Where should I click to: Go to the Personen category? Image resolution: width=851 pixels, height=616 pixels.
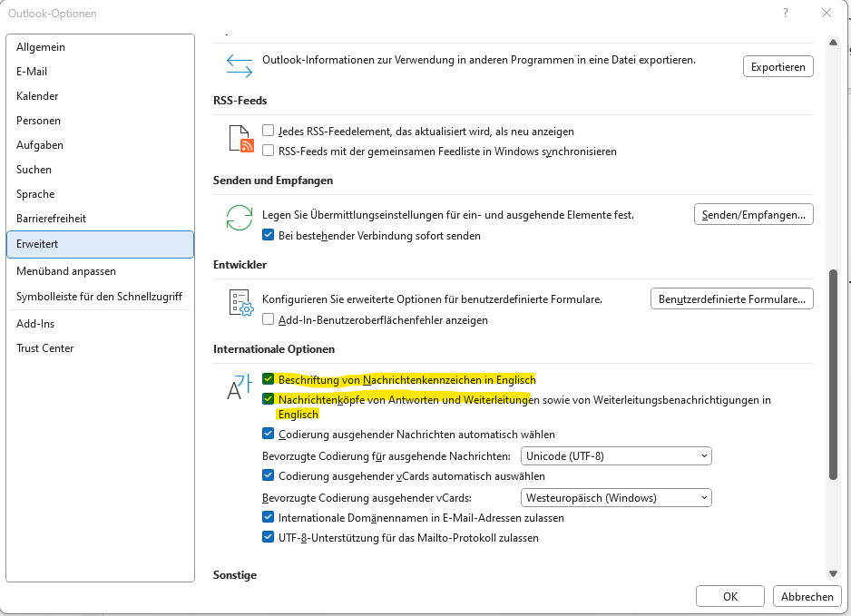tap(100, 121)
